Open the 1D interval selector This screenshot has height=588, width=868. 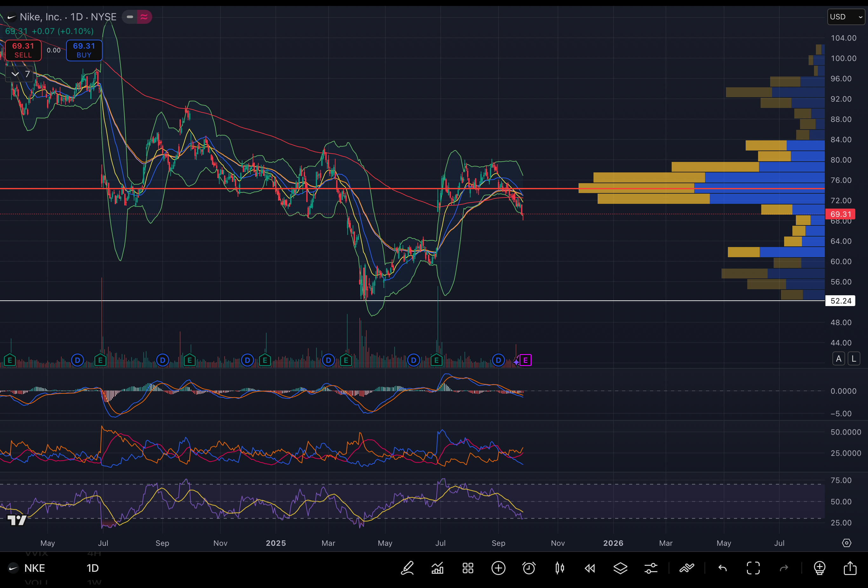pyautogui.click(x=93, y=568)
